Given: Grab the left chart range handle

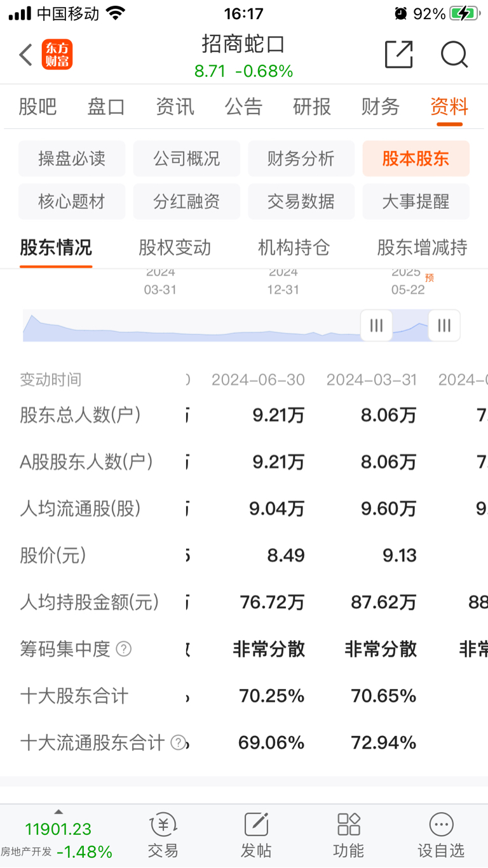Looking at the screenshot, I should click(376, 326).
